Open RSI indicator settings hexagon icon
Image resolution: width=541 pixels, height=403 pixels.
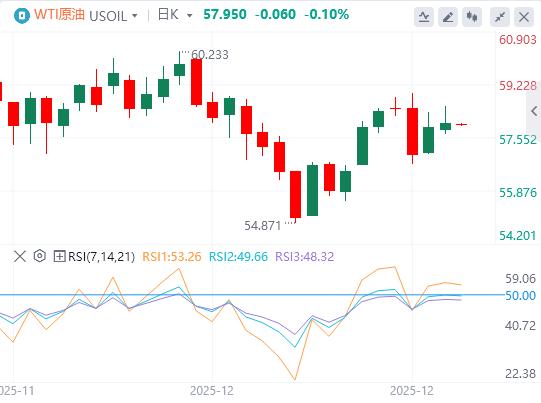coord(40,256)
